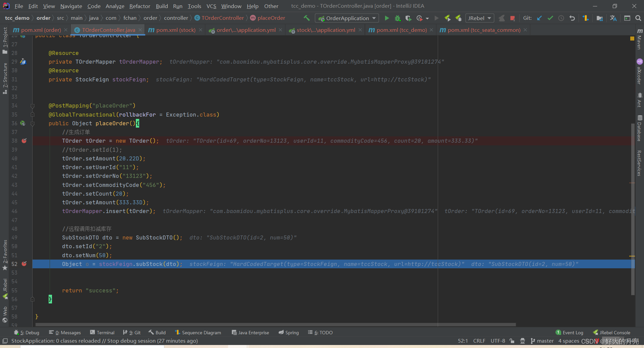
Task: Click the fold end marker at line 56
Action: (x=33, y=299)
